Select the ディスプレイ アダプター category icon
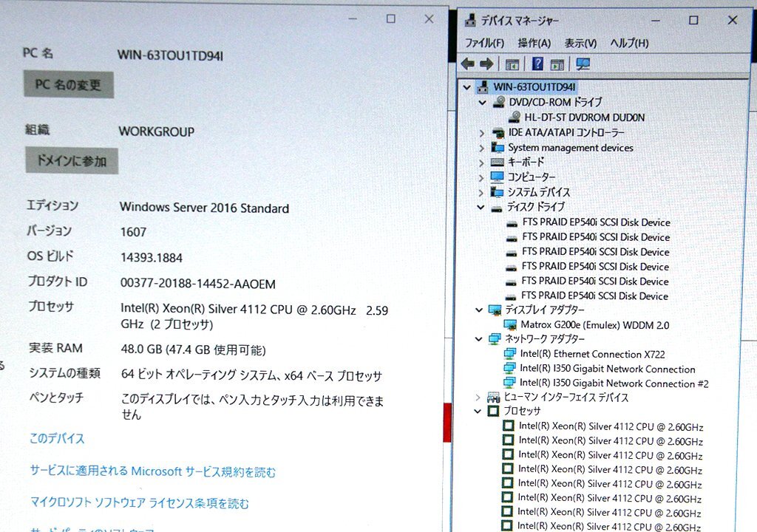Viewport: 757px width, 532px height. coord(495,310)
